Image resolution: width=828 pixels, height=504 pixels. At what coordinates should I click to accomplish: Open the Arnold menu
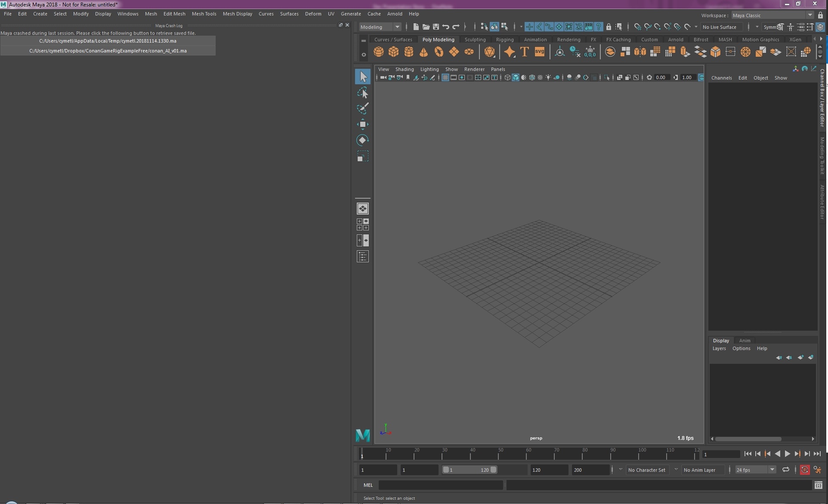394,14
